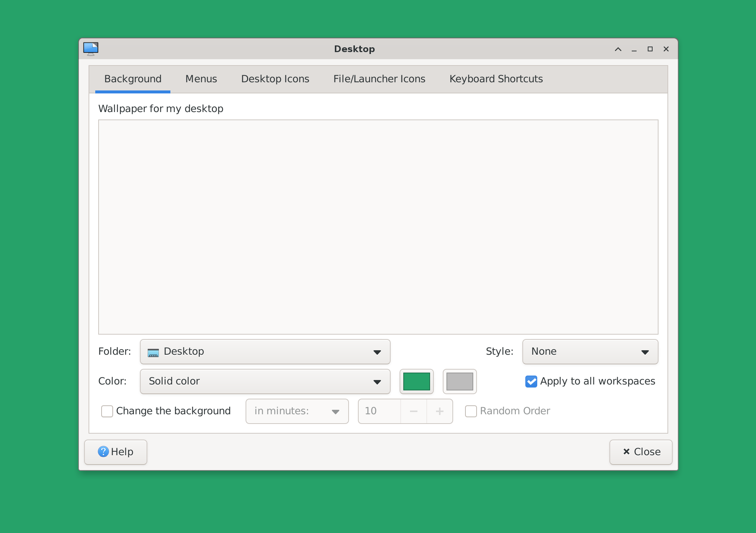Screen dimensions: 756x533
Task: Switch to the Menus tab
Action: click(201, 79)
